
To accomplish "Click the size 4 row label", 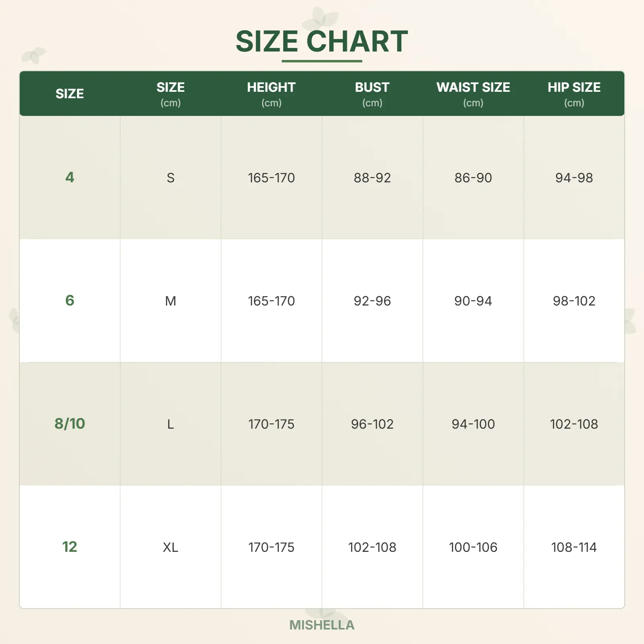I will pos(70,178).
